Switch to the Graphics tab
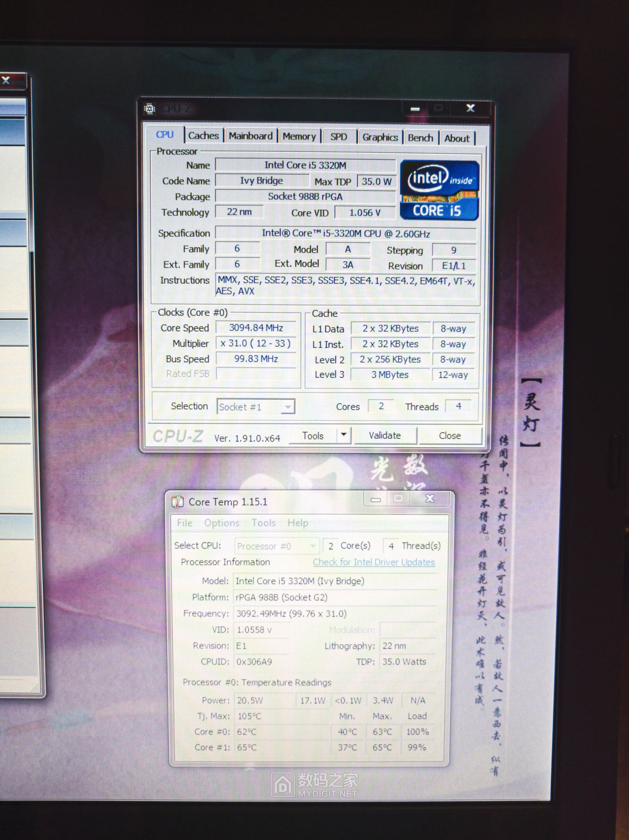The width and height of the screenshot is (629, 840). point(380,137)
